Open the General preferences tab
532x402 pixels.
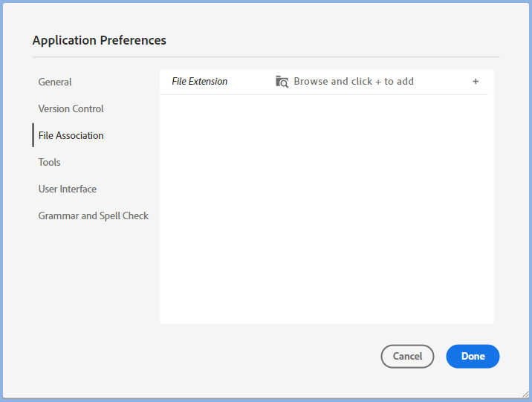[55, 82]
